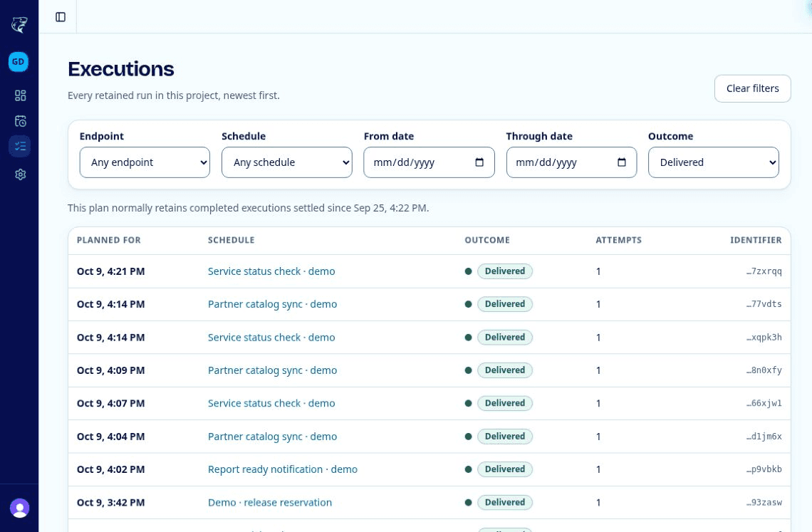This screenshot has width=812, height=532.
Task: Click the Delivered badge for Oct 9, 4:02 PM
Action: 505,469
